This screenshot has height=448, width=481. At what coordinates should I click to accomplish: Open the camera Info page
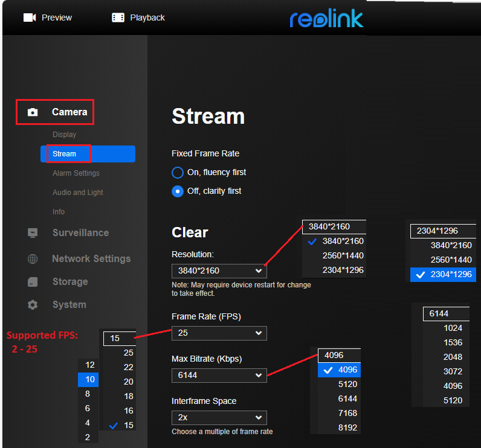(59, 212)
